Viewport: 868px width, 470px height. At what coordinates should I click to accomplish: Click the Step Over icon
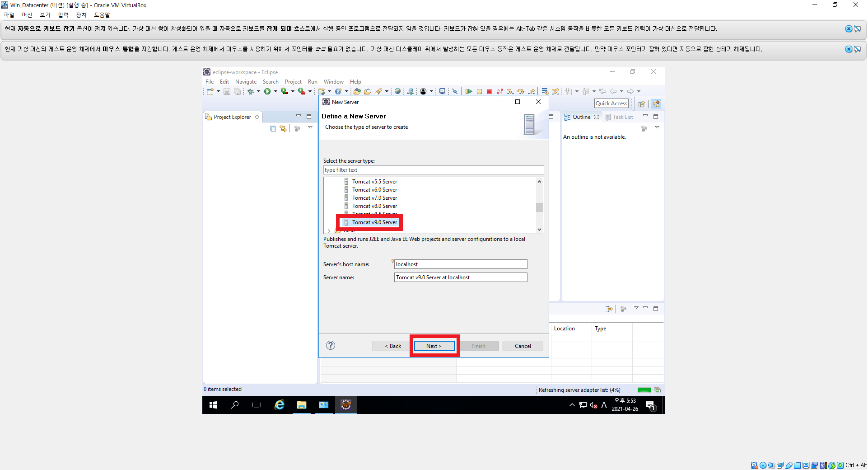coord(521,91)
